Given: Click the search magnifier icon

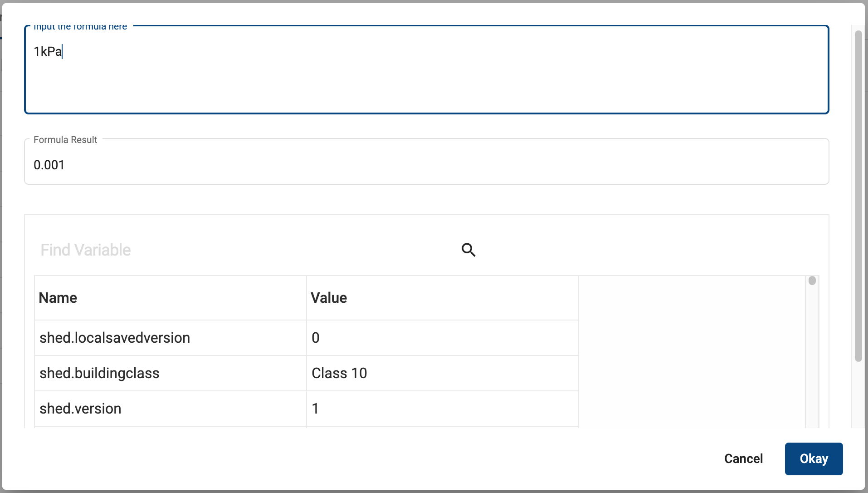Looking at the screenshot, I should tap(468, 250).
